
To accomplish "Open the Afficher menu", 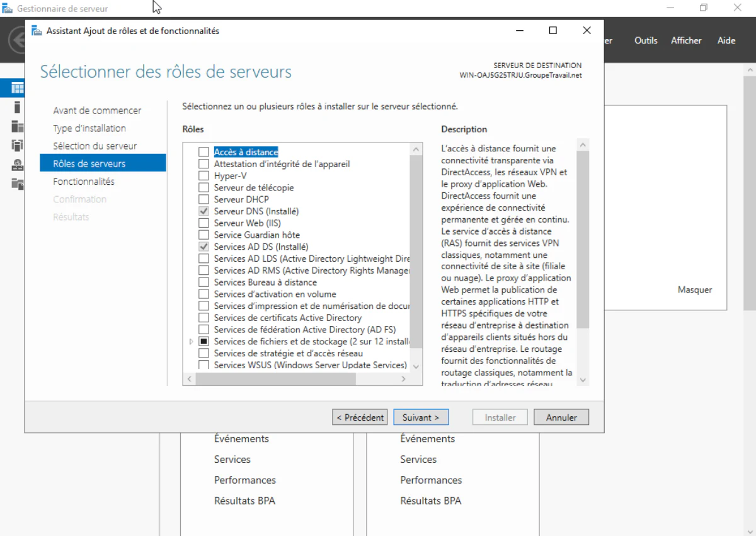I will point(686,40).
